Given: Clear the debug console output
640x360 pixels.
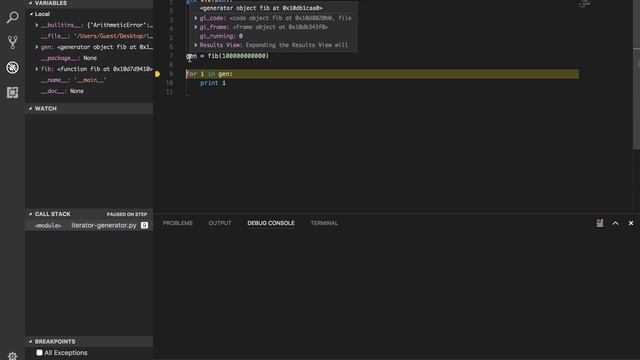Looking at the screenshot, I should [600, 223].
